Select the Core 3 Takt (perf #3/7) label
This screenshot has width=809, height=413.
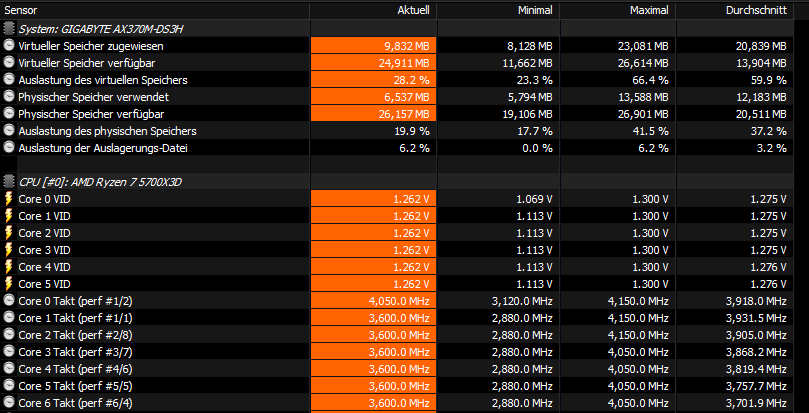point(75,353)
